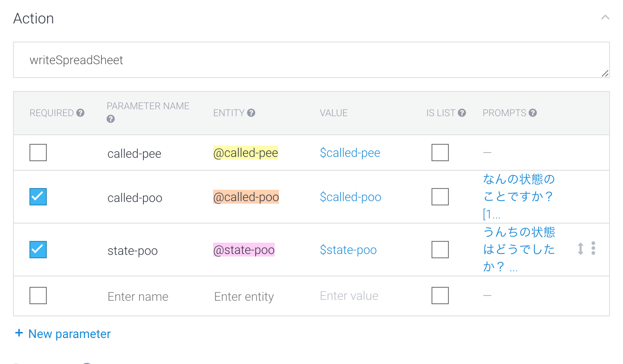The image size is (623, 364).
Task: Uncheck required checkbox for state-poo
Action: (x=38, y=250)
